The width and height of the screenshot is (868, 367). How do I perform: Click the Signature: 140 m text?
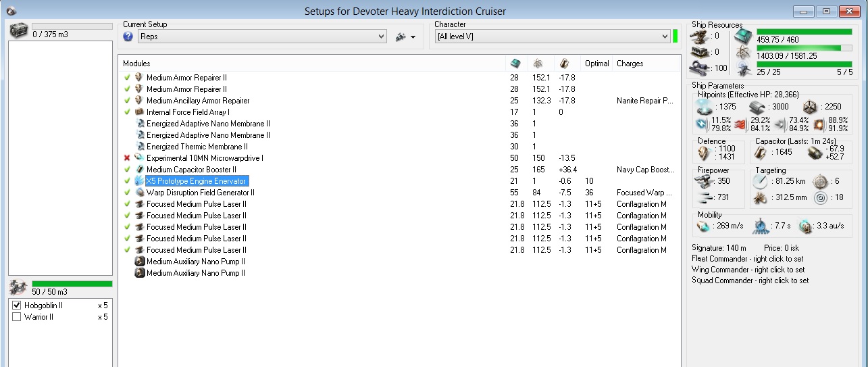point(718,248)
